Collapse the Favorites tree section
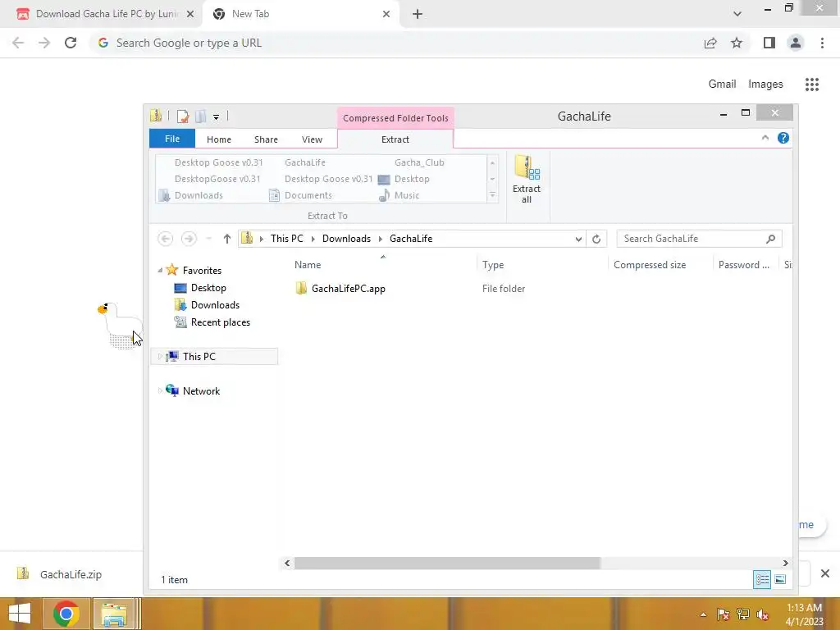The image size is (840, 630). pyautogui.click(x=160, y=271)
